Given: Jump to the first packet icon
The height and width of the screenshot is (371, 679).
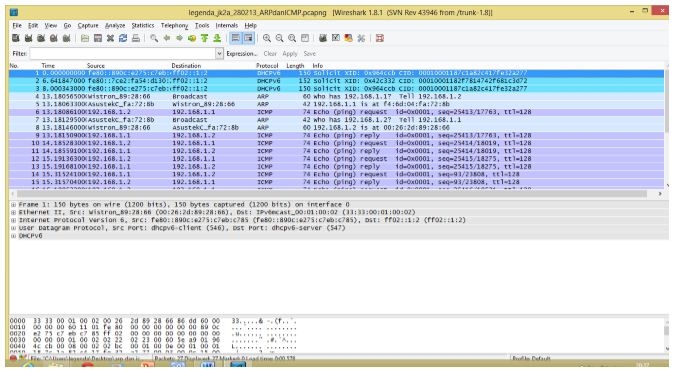Looking at the screenshot, I should click(x=204, y=38).
